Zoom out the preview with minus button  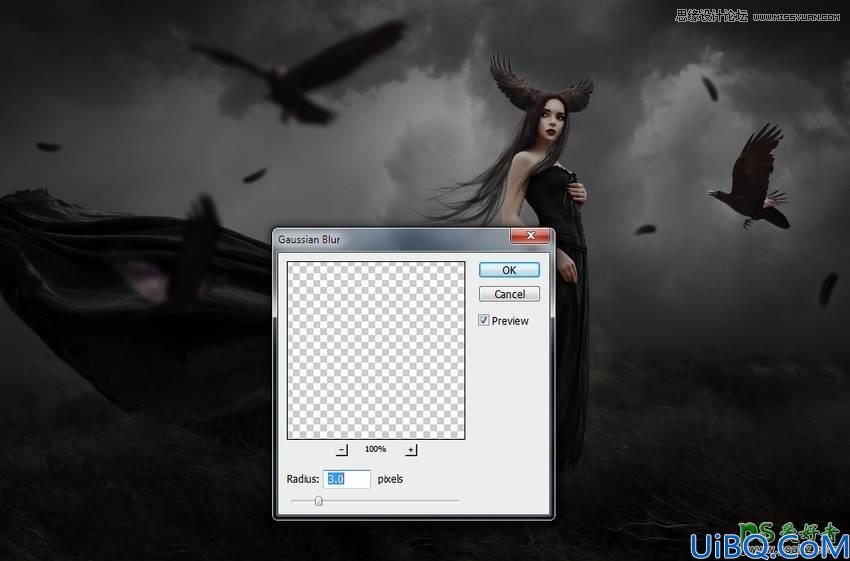coord(342,450)
